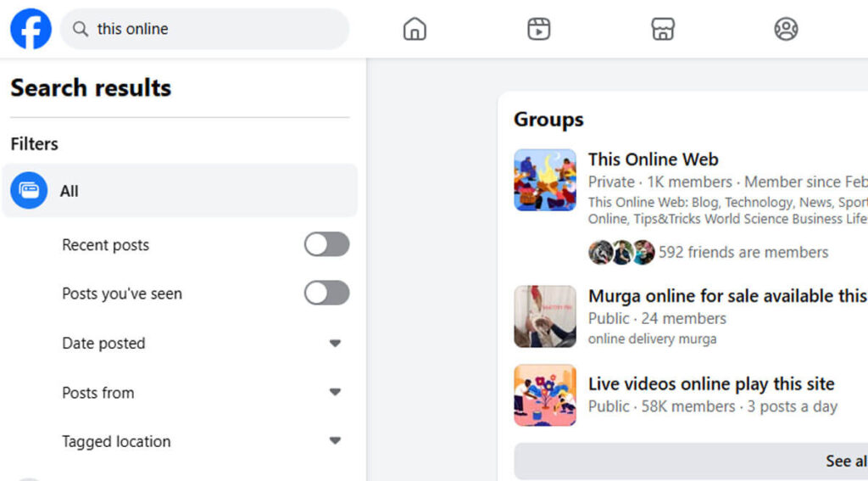Open the Video (Watch) icon
This screenshot has width=868, height=481.
click(x=538, y=29)
